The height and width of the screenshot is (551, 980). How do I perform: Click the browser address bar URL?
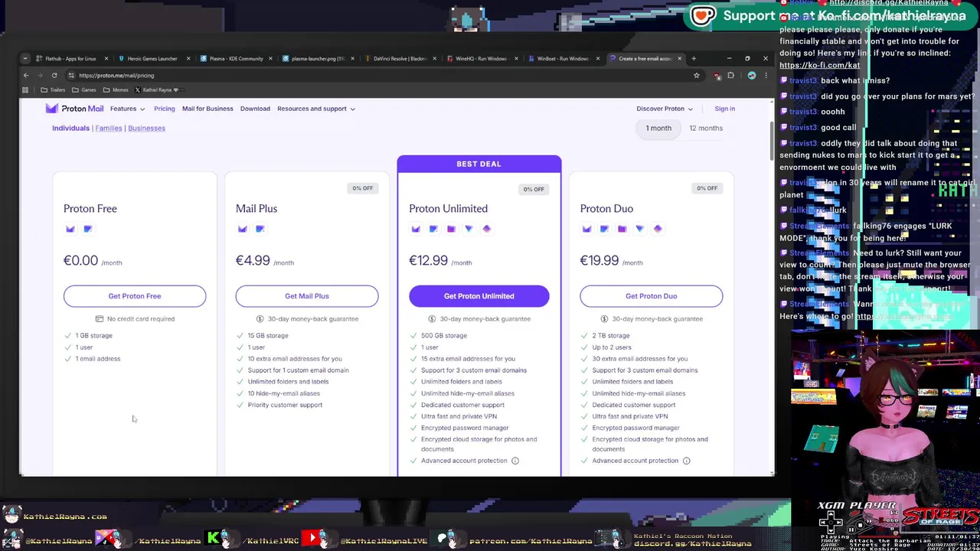point(116,75)
